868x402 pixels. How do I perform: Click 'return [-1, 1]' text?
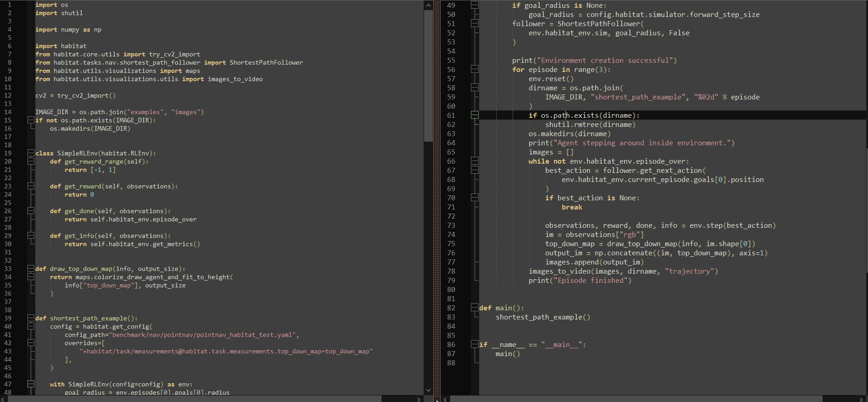[90, 170]
